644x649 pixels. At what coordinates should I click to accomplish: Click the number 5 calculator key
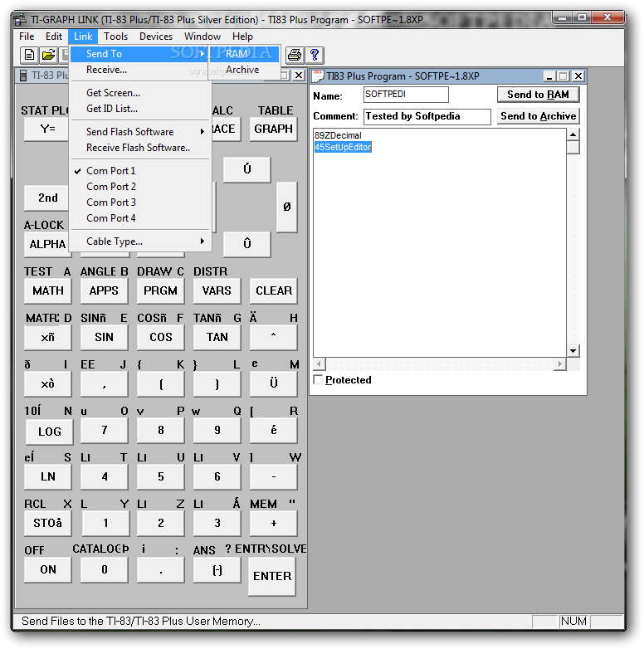click(161, 476)
